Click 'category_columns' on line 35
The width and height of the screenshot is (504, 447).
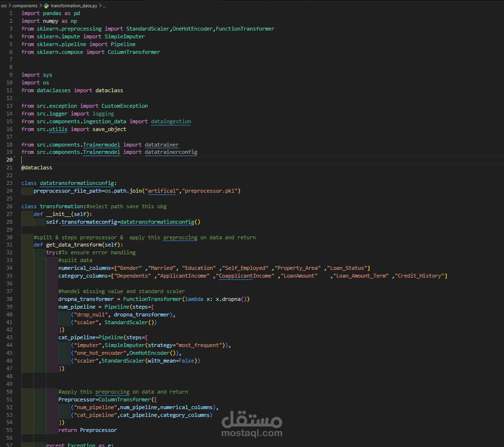coord(83,276)
